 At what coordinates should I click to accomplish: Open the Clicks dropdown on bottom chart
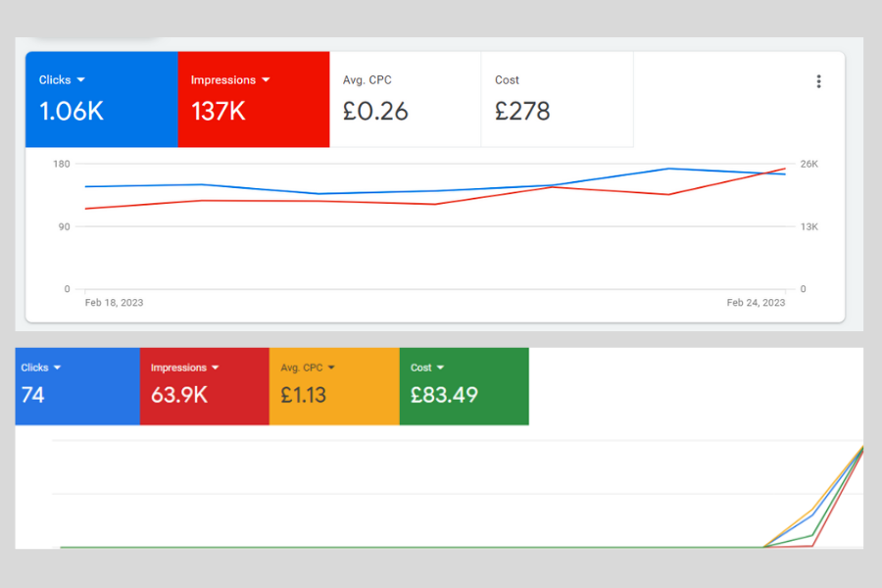click(x=56, y=367)
